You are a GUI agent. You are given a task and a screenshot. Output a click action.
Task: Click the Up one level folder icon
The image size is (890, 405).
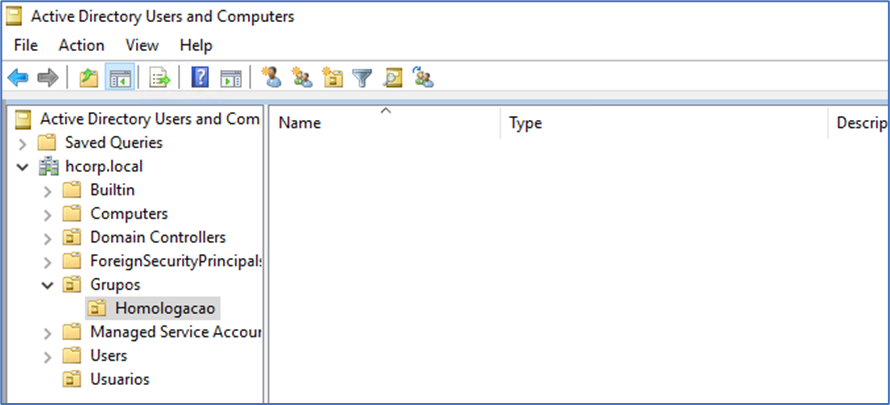88,77
